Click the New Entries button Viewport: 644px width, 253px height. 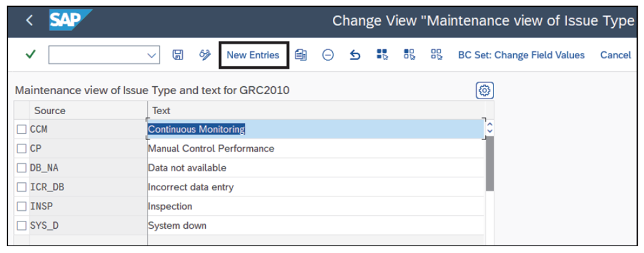pos(253,55)
